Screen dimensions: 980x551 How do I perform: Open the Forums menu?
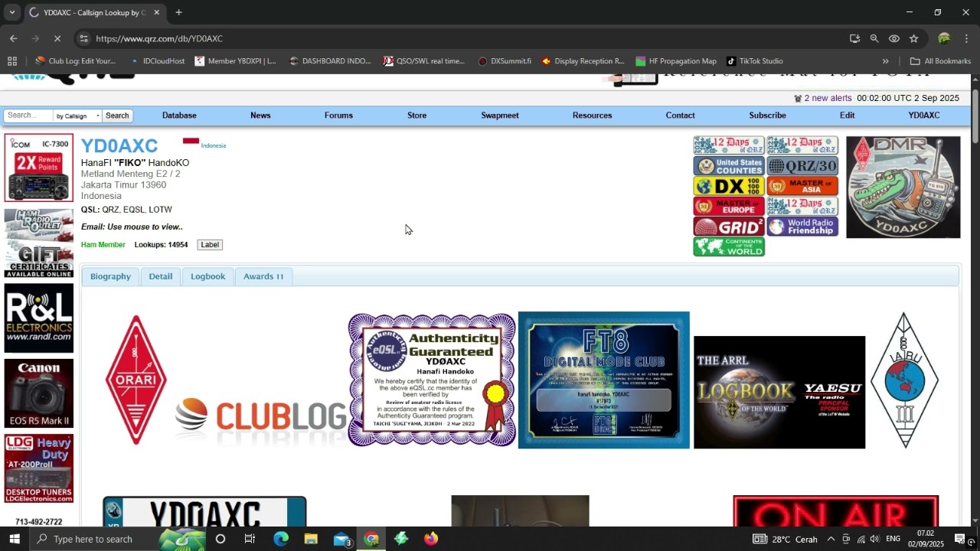tap(338, 116)
